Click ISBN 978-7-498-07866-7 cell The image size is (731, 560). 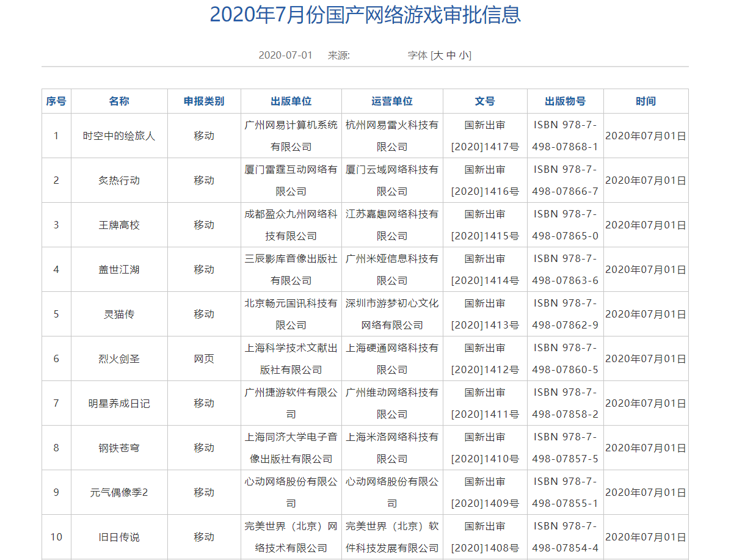(566, 180)
